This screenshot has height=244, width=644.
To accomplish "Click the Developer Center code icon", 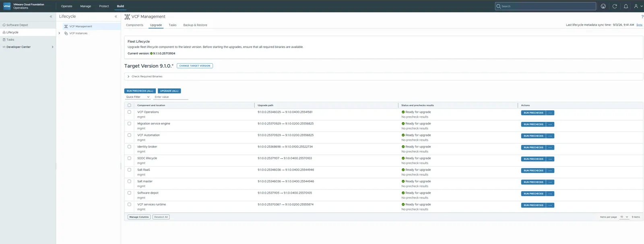I will click(4, 47).
